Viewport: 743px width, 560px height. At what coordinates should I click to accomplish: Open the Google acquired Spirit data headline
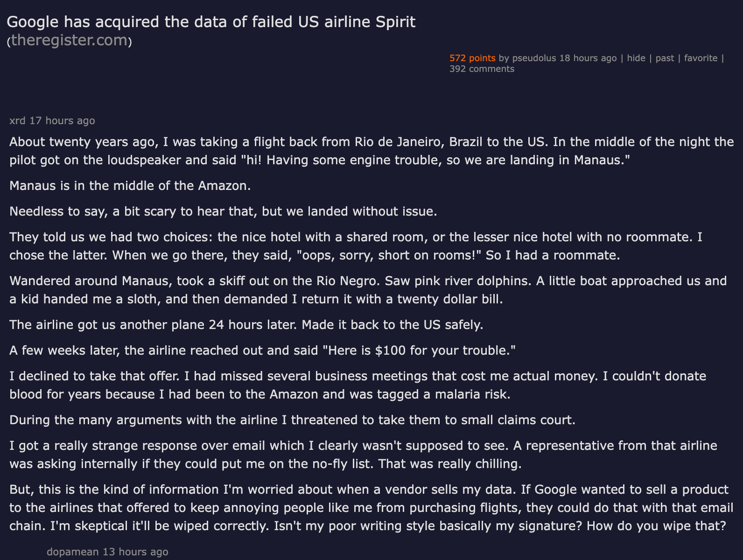(x=211, y=22)
